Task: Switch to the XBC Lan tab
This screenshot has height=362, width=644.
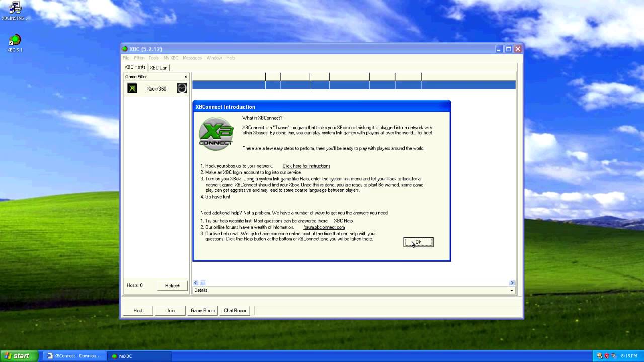Action: coord(158,68)
